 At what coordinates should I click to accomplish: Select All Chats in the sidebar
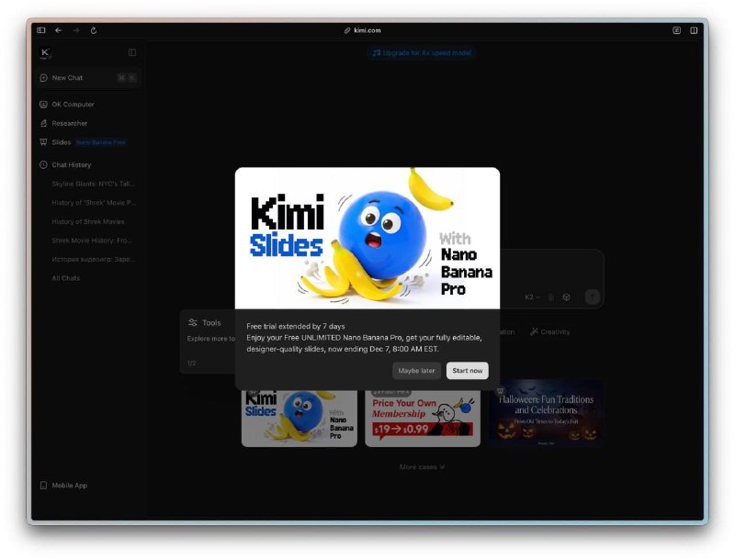64,278
